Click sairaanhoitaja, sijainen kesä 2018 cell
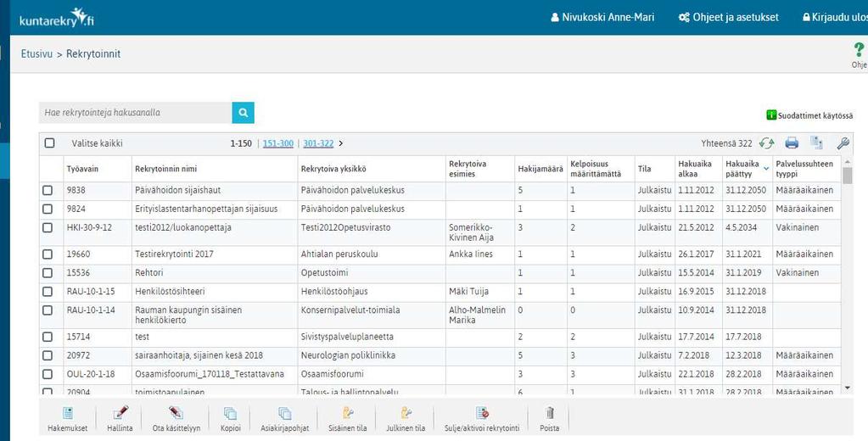Screen dimensions: 868x441 199,356
